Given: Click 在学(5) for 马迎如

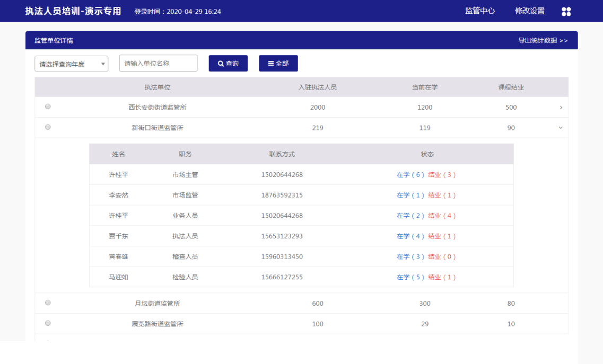Looking at the screenshot, I should point(410,277).
